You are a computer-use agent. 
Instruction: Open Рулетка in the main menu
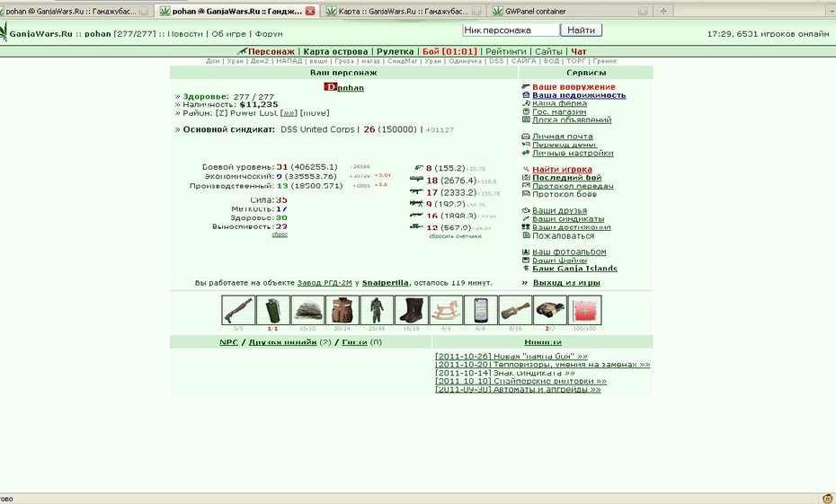pos(395,52)
